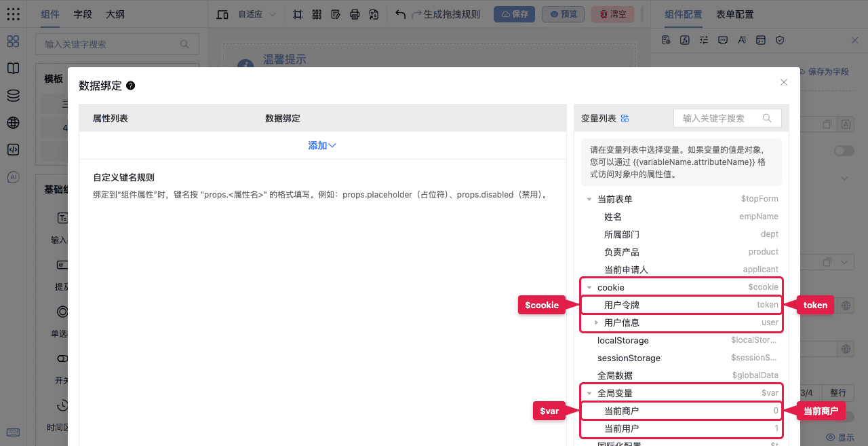This screenshot has width=868, height=446.
Task: Select the 组件配置 tab
Action: pos(684,14)
